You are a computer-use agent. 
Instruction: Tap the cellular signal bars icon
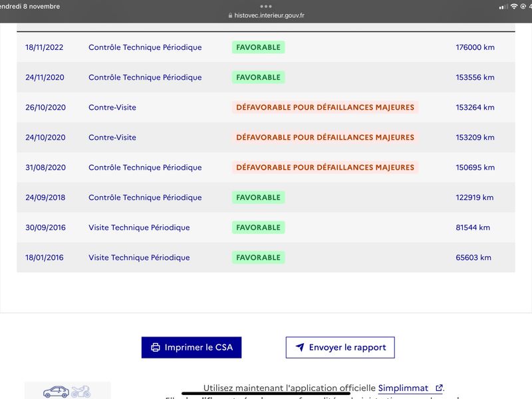(503, 7)
